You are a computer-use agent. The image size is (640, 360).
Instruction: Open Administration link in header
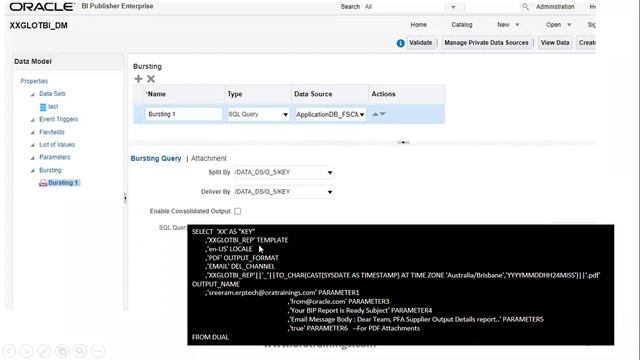(555, 7)
